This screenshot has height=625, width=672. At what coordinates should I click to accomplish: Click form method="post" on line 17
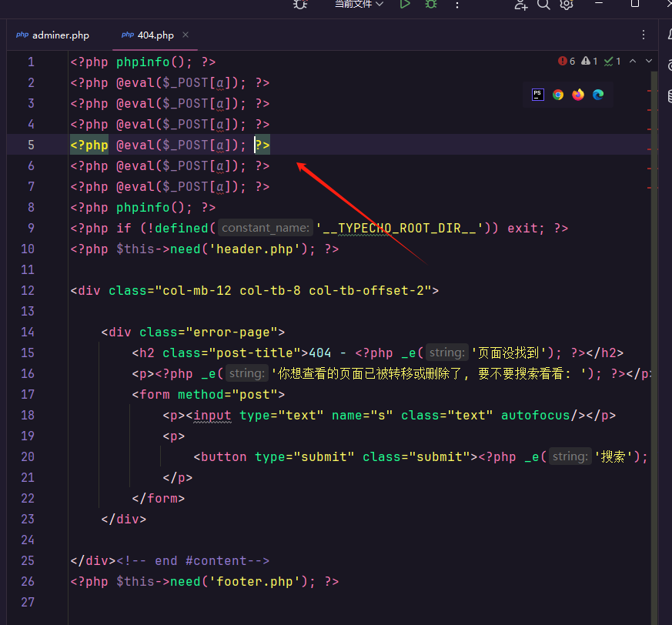tap(209, 394)
